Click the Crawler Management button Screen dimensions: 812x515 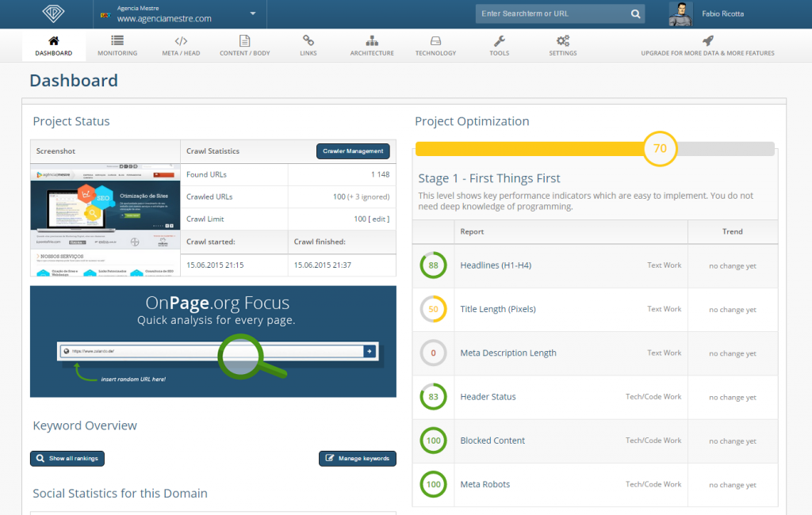(x=353, y=151)
